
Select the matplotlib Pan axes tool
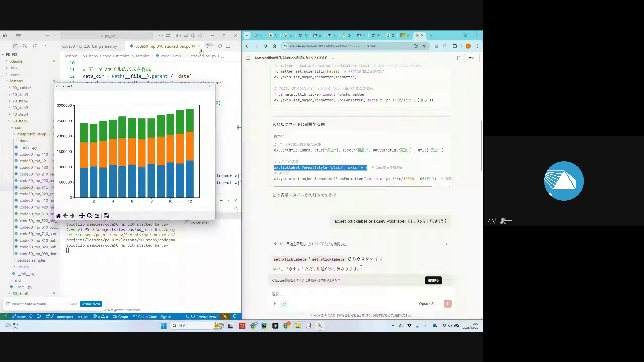coord(82,216)
